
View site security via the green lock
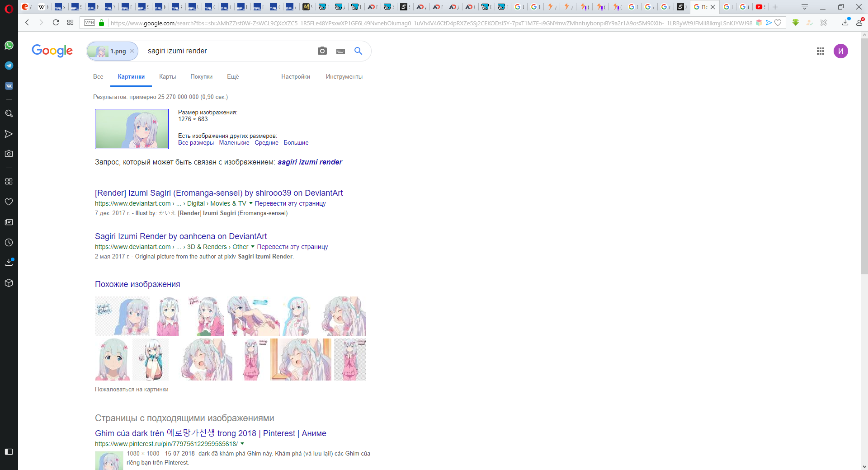(x=102, y=23)
